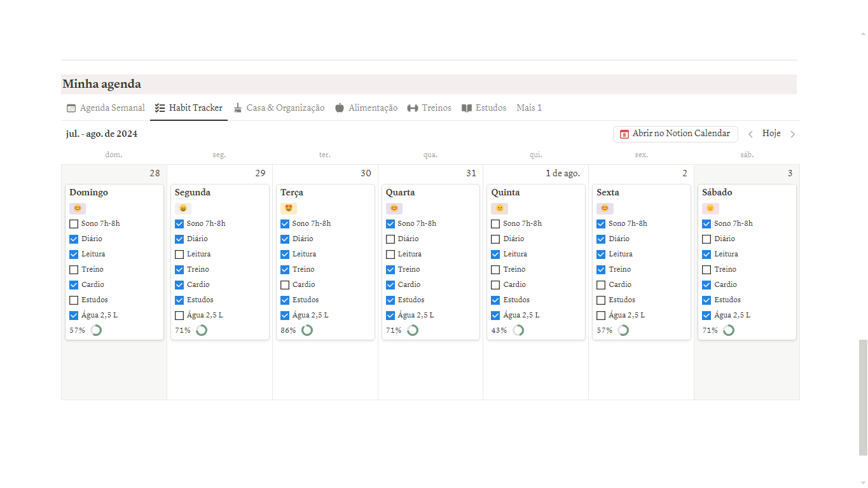This screenshot has width=868, height=488.
Task: Click the 57% progress ring on Domingo
Action: click(96, 330)
